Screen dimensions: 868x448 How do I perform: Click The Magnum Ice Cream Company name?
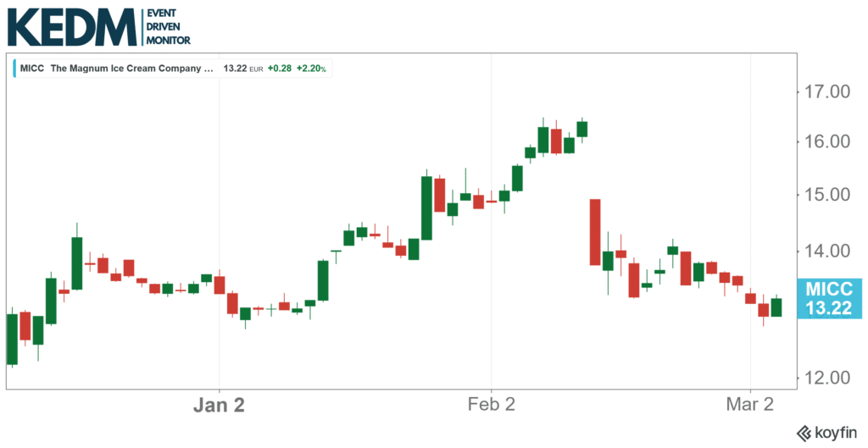pyautogui.click(x=132, y=68)
